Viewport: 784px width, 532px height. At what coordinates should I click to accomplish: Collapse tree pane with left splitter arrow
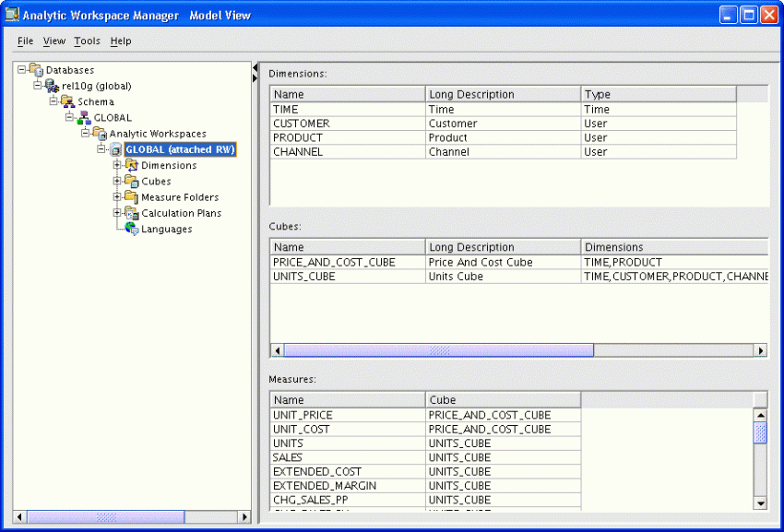(x=255, y=67)
